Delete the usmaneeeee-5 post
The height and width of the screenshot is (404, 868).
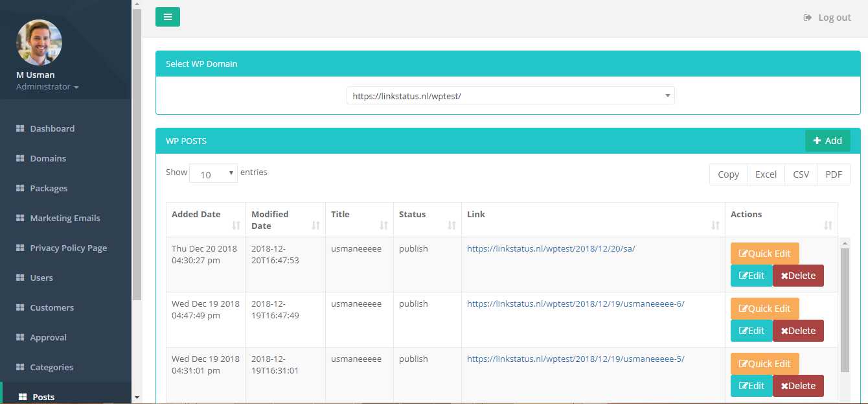tap(798, 386)
